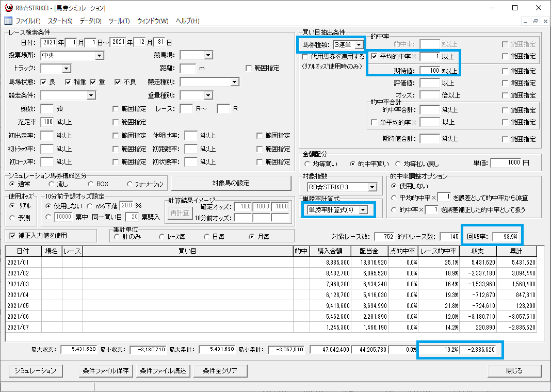
Task: Open the ファイル(F) menu
Action: [x=28, y=21]
